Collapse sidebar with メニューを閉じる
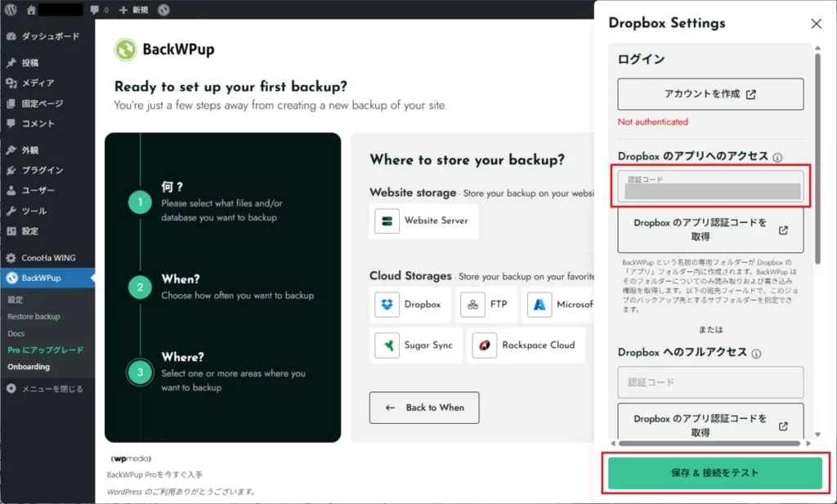 pos(51,389)
